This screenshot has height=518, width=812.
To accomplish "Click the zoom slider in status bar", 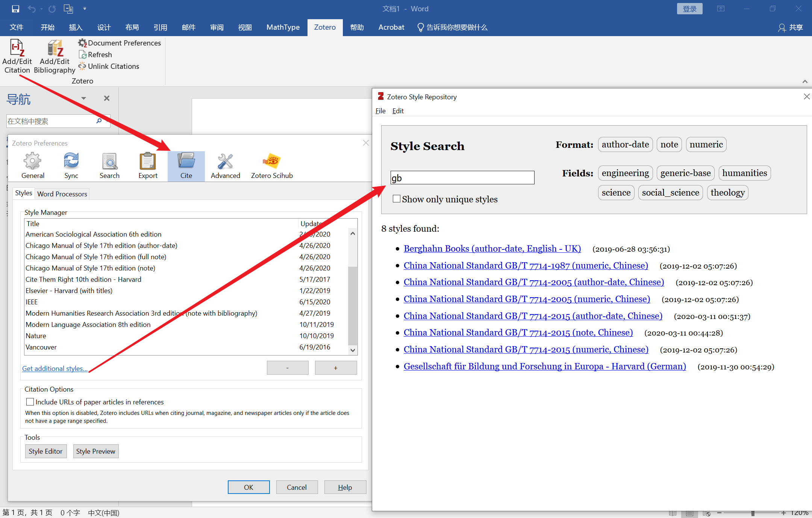I will (x=753, y=513).
